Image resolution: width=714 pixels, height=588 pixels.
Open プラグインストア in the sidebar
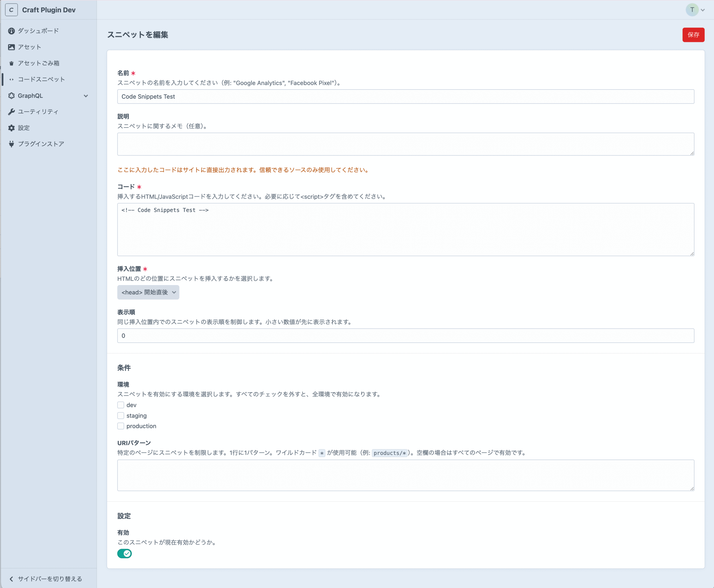tap(41, 144)
